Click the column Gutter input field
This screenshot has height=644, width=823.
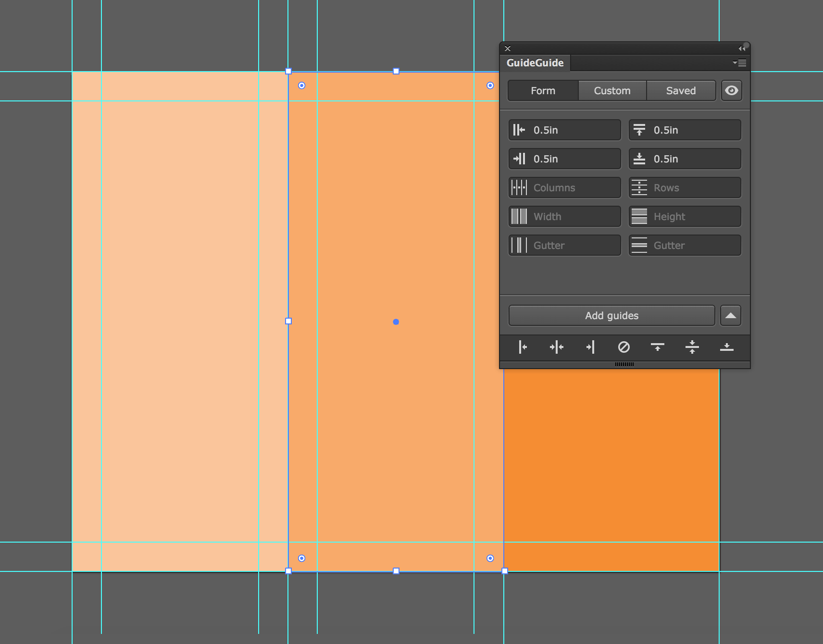coord(565,246)
